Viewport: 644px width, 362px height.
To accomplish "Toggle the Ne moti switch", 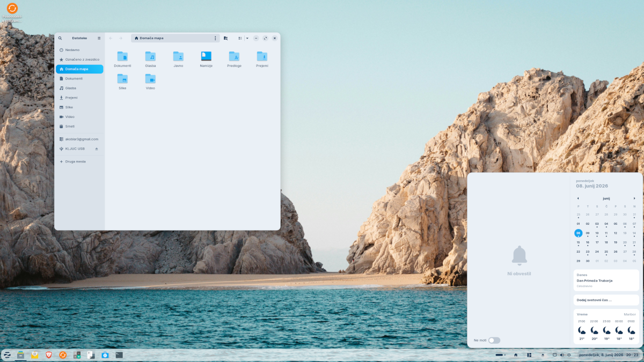I will [494, 341].
